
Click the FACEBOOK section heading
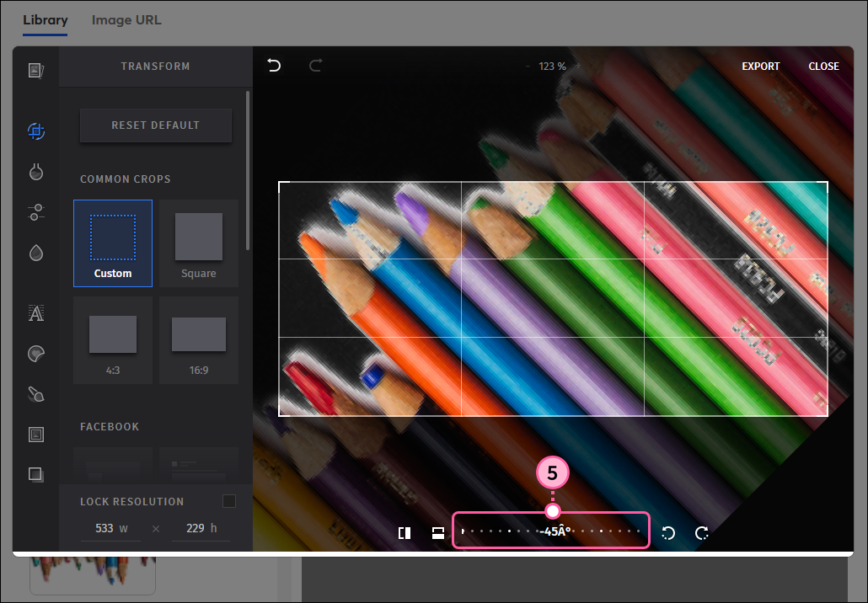(110, 426)
